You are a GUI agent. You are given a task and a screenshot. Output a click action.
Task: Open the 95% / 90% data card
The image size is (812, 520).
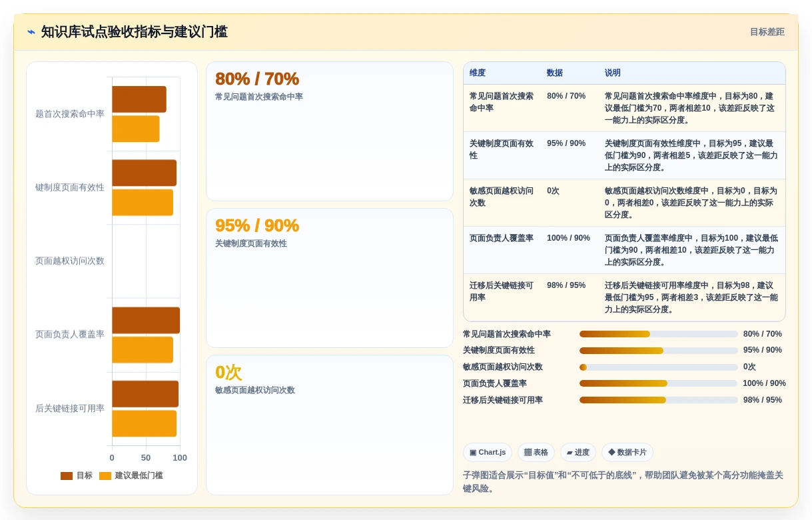click(x=330, y=278)
